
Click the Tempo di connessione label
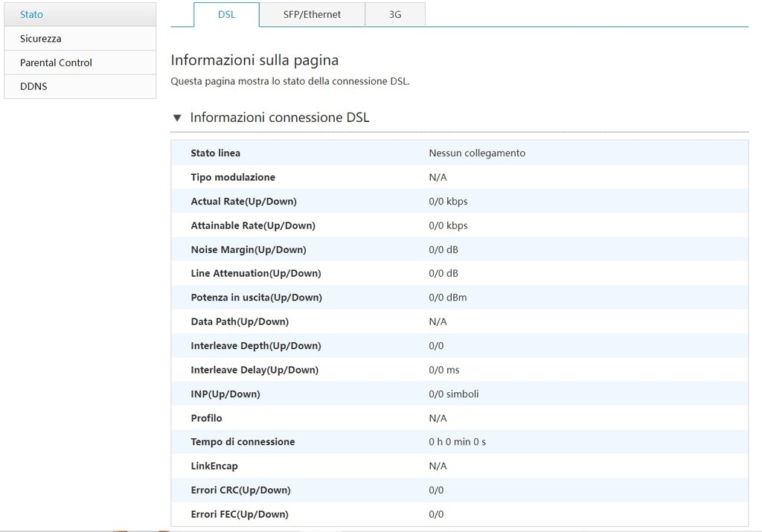pyautogui.click(x=243, y=442)
